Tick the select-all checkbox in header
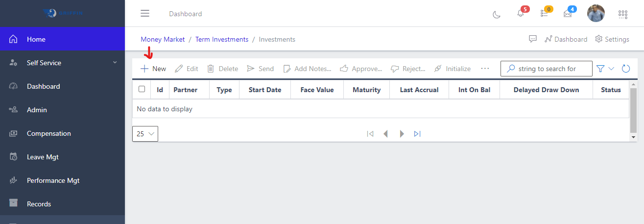Screen dimensions: 644x224 click(142, 89)
